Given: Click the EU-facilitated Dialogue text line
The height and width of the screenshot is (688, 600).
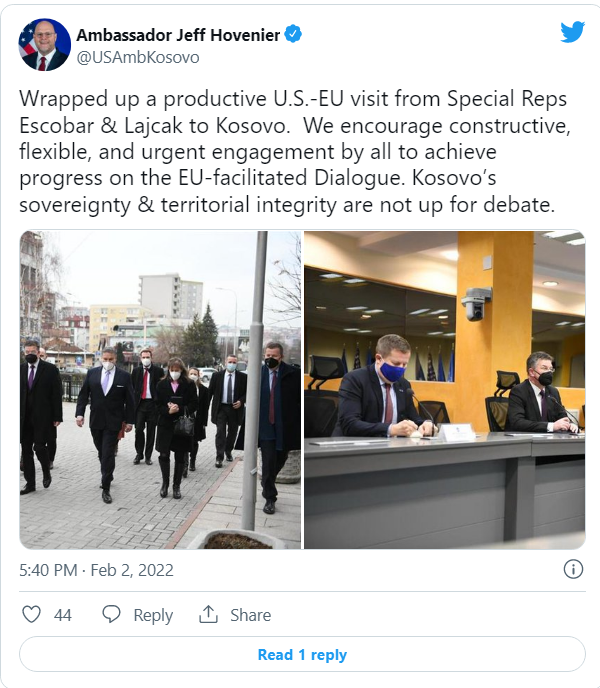Looking at the screenshot, I should (290, 178).
